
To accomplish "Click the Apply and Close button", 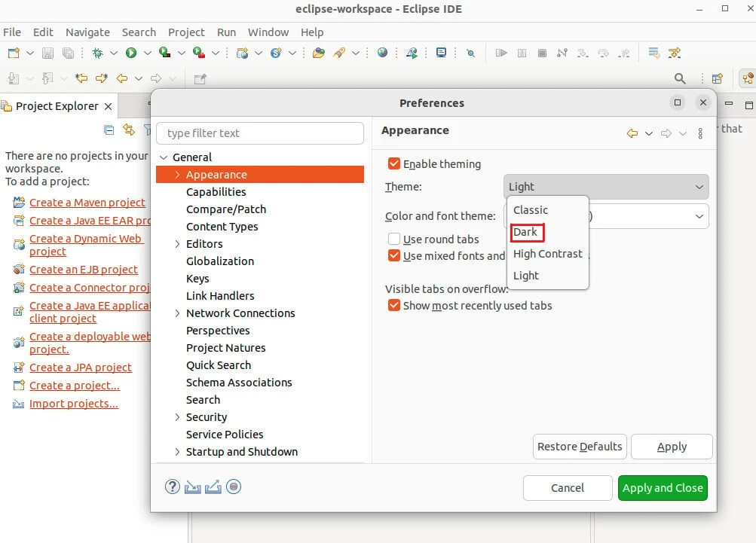I will [663, 488].
